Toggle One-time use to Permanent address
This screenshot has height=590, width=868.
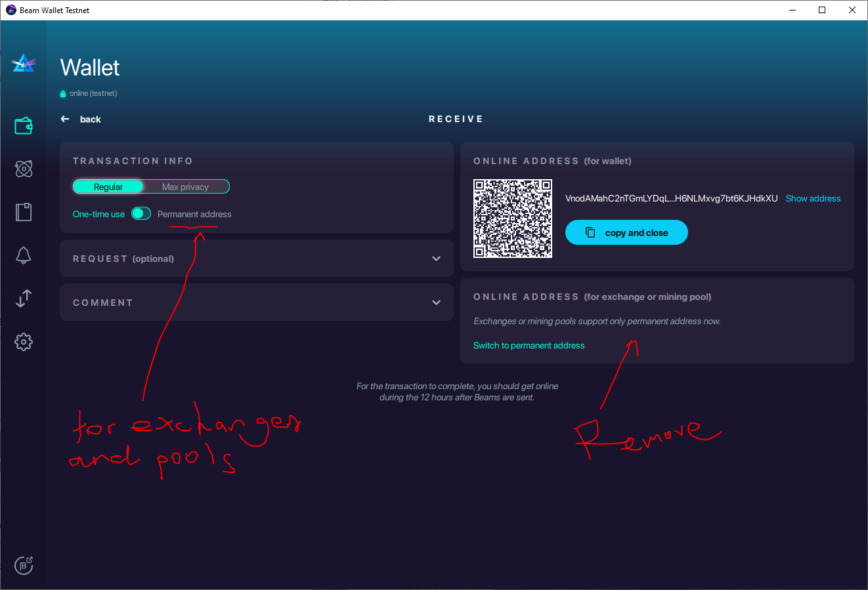click(x=141, y=213)
